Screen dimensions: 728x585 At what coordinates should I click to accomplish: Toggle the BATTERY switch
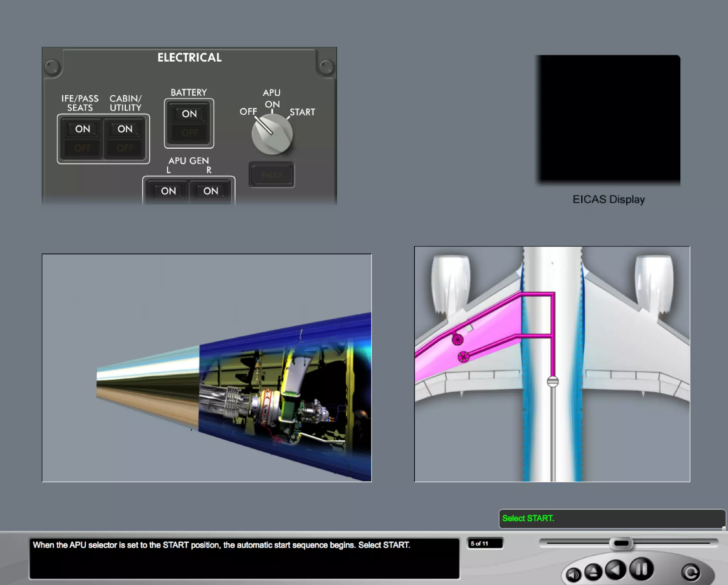pos(189,123)
